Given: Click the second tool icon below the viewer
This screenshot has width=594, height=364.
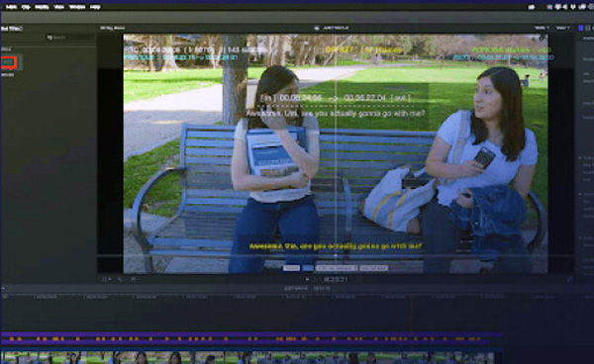Looking at the screenshot, I should click(x=120, y=280).
